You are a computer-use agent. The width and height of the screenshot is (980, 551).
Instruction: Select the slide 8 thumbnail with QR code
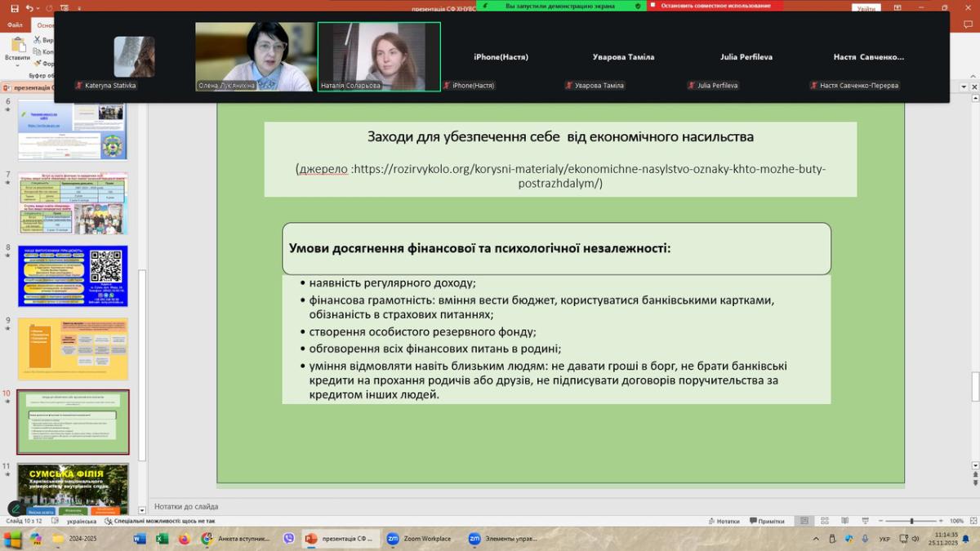tap(73, 276)
